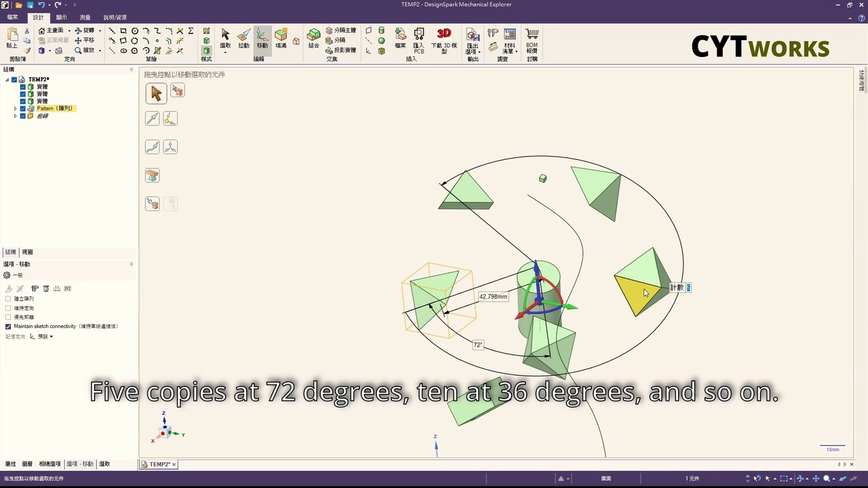Open the BOM 報價 shopping cart
The height and width of the screenshot is (488, 868).
(x=532, y=39)
